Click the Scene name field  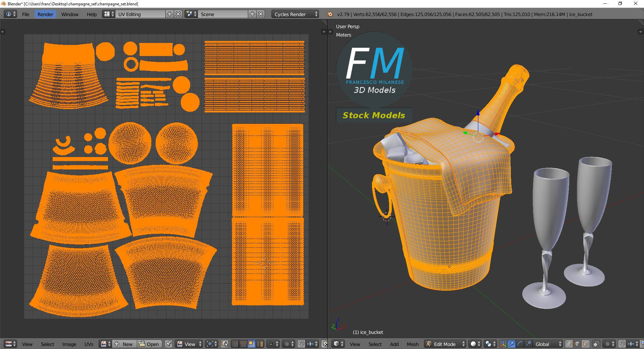[x=223, y=14]
